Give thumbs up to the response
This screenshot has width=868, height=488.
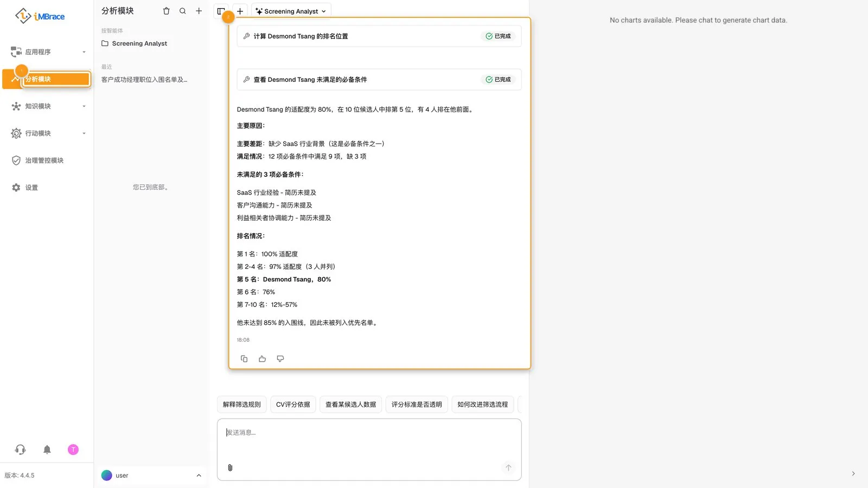pyautogui.click(x=262, y=359)
